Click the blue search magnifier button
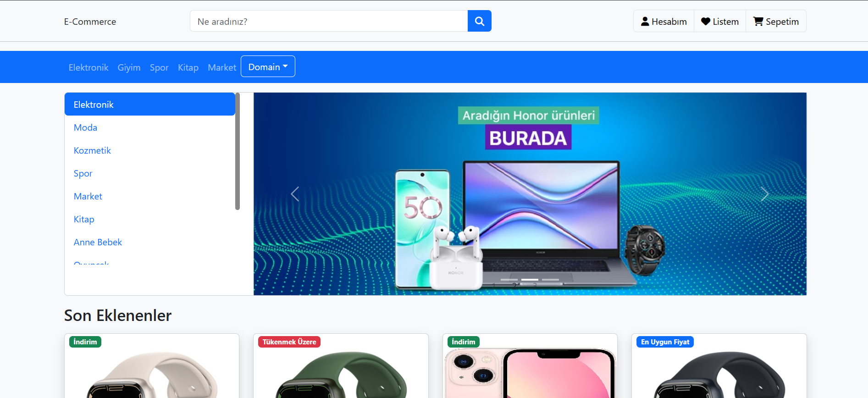 coord(479,21)
